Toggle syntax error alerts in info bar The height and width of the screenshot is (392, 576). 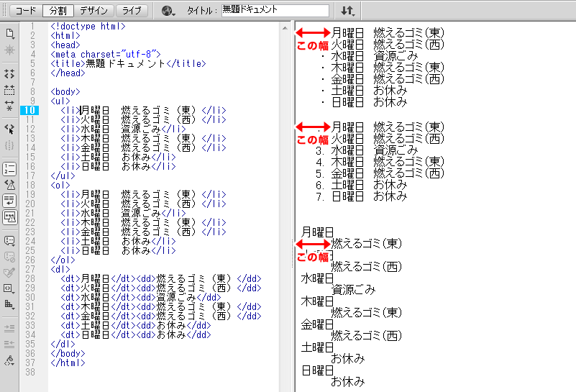[x=9, y=217]
